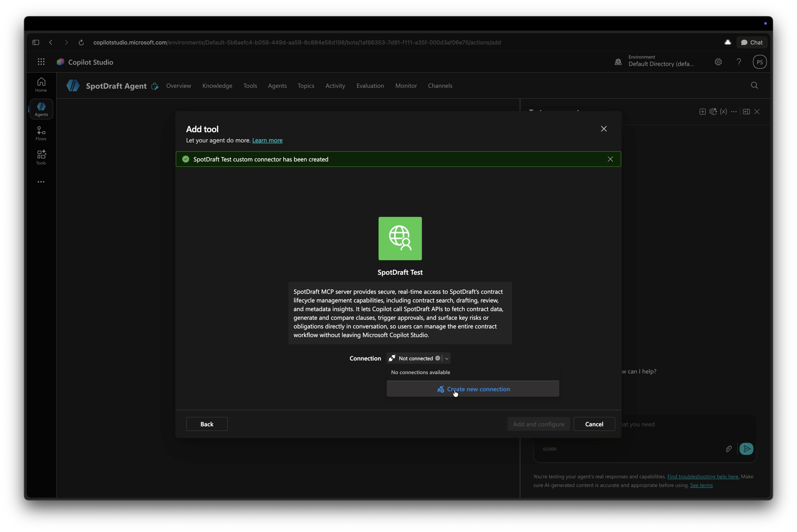Click the Copilot Studio logo

click(x=60, y=62)
